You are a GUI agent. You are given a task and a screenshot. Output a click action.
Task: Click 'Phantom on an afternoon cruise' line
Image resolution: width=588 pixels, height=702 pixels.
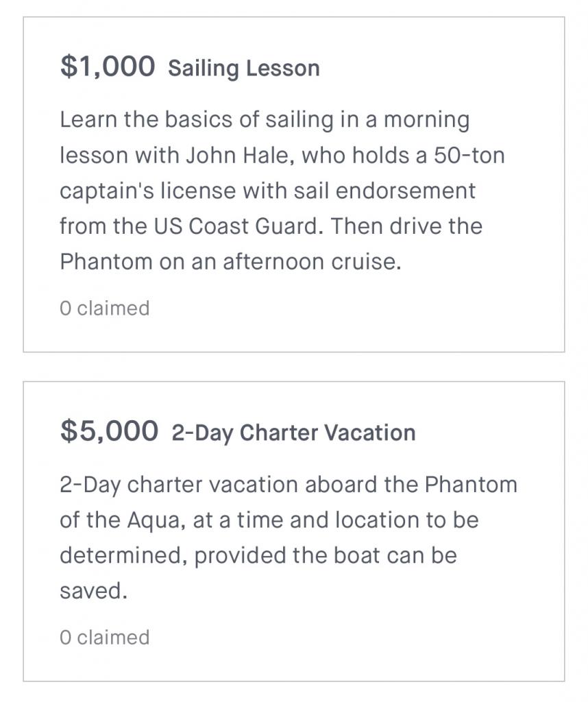[230, 261]
